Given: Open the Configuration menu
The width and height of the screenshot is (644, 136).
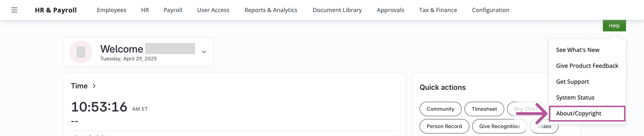Looking at the screenshot, I should click(491, 10).
